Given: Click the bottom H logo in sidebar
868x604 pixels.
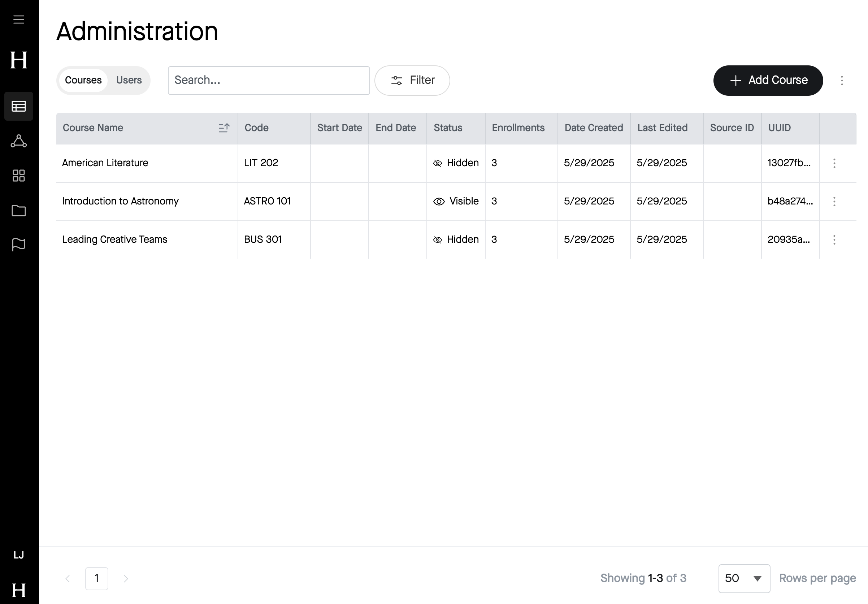Looking at the screenshot, I should point(18,590).
